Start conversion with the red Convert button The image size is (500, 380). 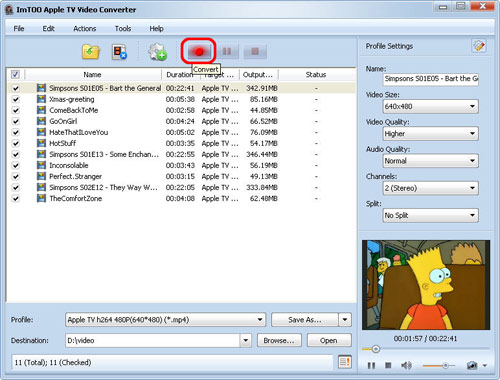coord(199,51)
